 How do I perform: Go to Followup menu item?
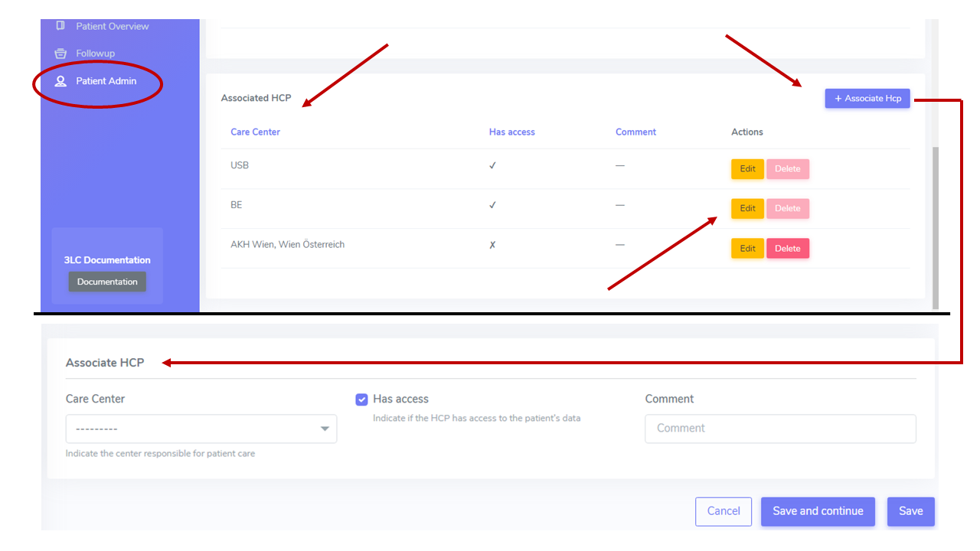95,54
